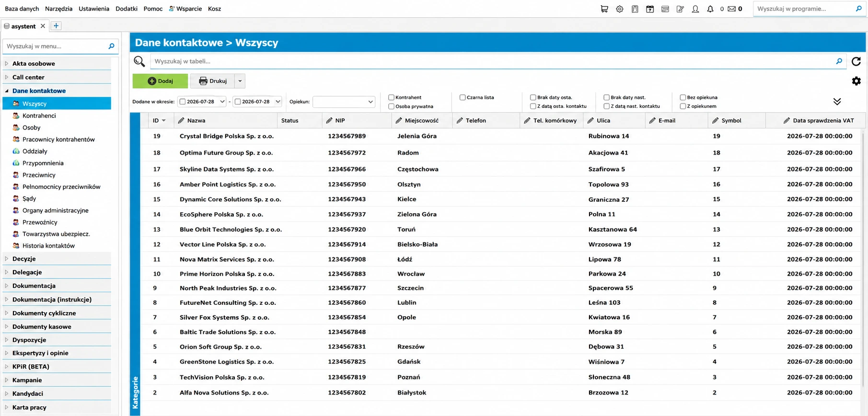Screen dimensions: 868x416
Task: Open the Drukuj dropdown arrow
Action: (x=240, y=81)
